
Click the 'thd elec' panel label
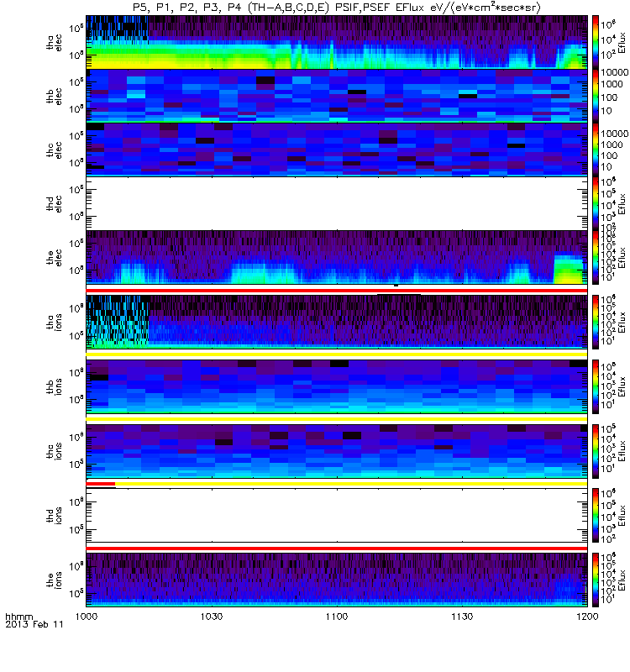[54, 204]
